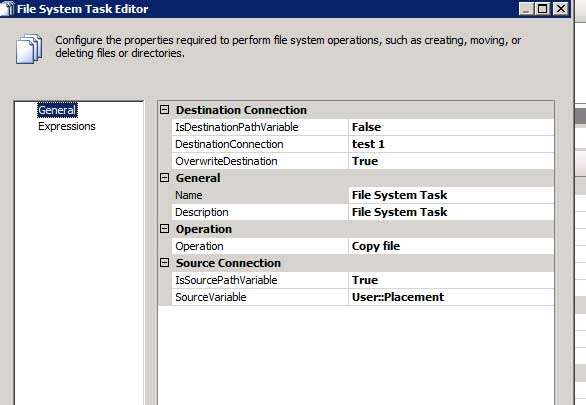Viewport: 586px width, 405px height.
Task: Collapse the Operation section
Action: [x=164, y=229]
